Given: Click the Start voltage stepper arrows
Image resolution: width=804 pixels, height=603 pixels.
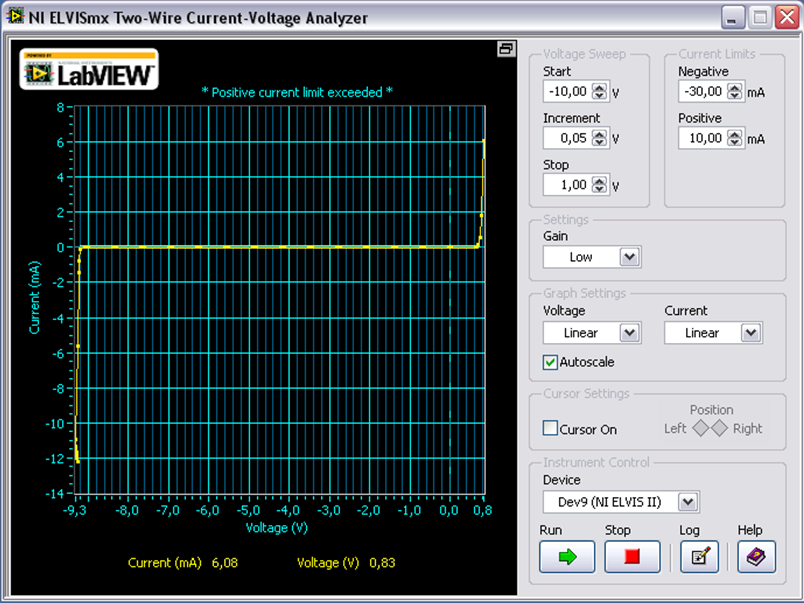Looking at the screenshot, I should [x=599, y=91].
